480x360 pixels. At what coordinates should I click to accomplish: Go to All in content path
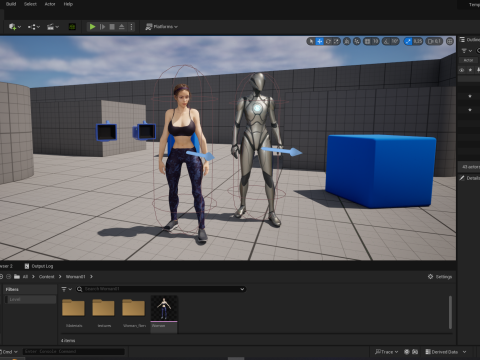[25, 277]
